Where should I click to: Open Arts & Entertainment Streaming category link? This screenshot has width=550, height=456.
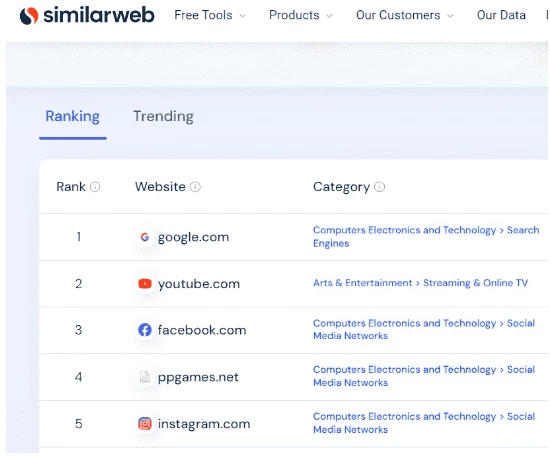point(420,283)
